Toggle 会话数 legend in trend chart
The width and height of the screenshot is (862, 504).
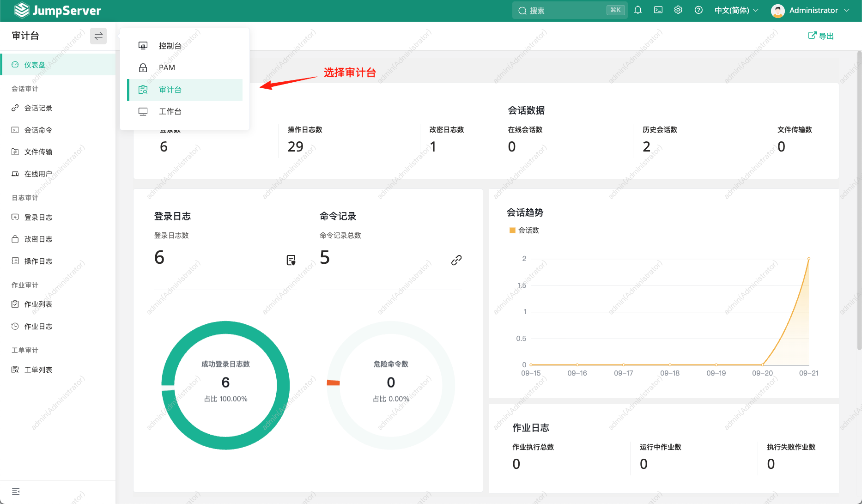pyautogui.click(x=524, y=231)
